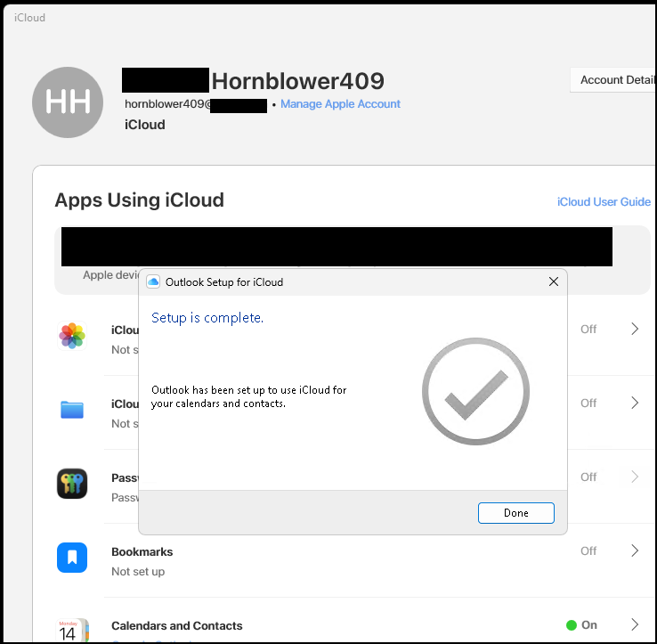
Task: Click the blue Bookmarks icon
Action: pos(72,558)
